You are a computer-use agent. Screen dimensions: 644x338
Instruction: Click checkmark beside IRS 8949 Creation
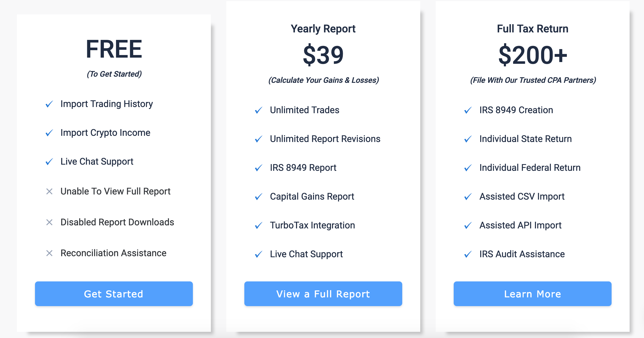click(468, 110)
